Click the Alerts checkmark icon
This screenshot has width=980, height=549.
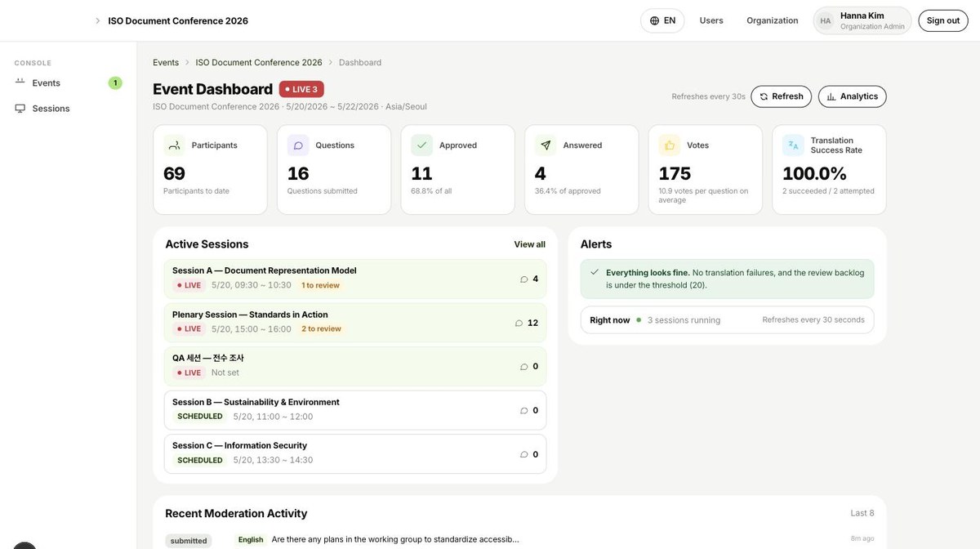pyautogui.click(x=595, y=272)
